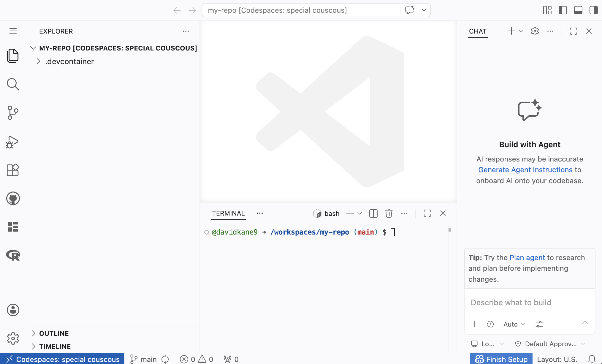Screen dimensions: 602x364
Task: Open the R extension view
Action: pyautogui.click(x=13, y=255)
